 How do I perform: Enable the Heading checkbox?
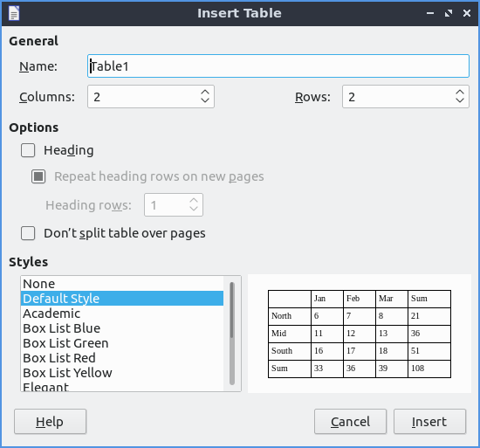[x=28, y=150]
